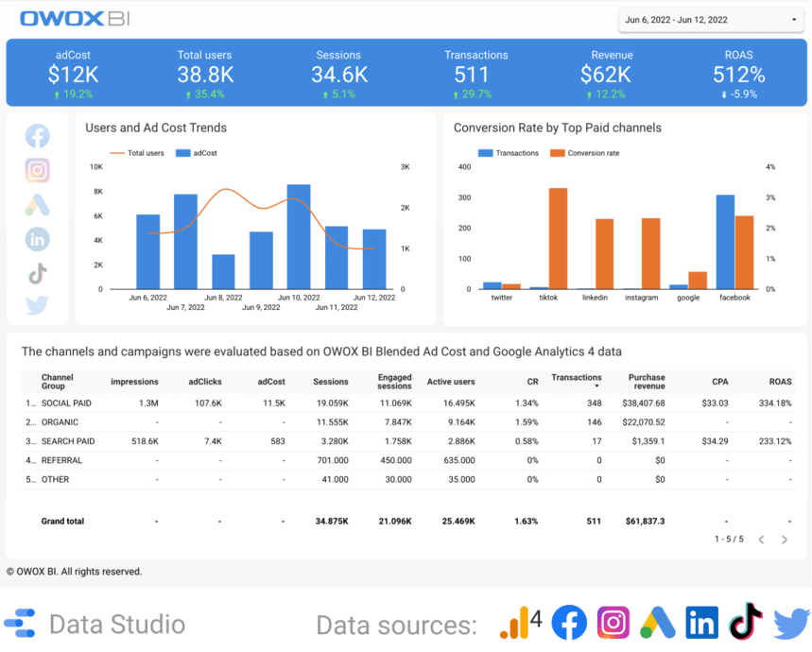This screenshot has height=652, width=812.
Task: Click the TikTok icon beside data sources
Action: [746, 623]
